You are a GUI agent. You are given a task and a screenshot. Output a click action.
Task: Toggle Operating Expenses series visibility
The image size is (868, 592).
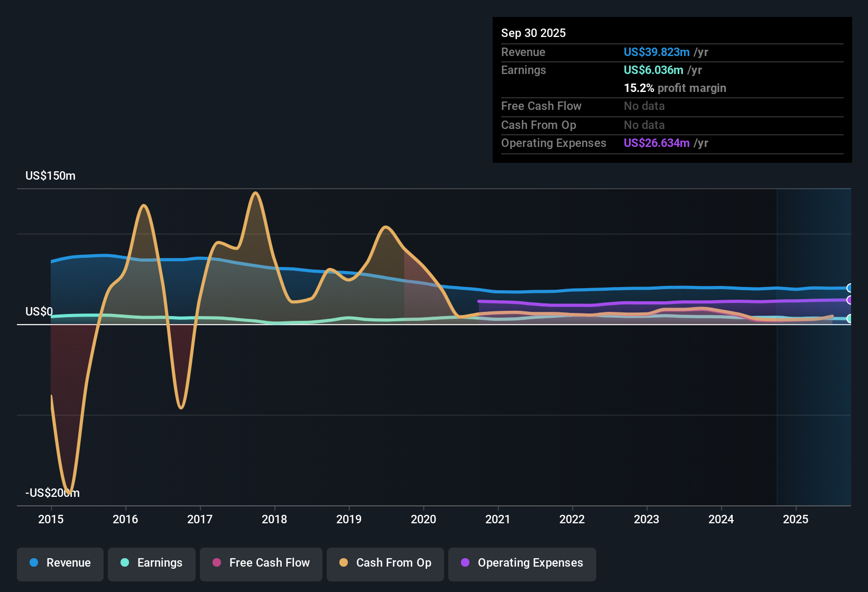tap(522, 563)
